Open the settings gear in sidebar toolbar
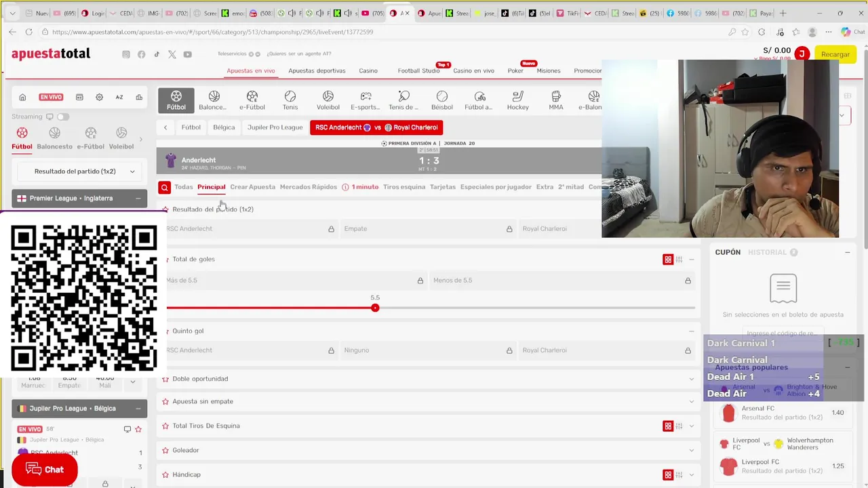This screenshot has width=868, height=488. tap(99, 97)
